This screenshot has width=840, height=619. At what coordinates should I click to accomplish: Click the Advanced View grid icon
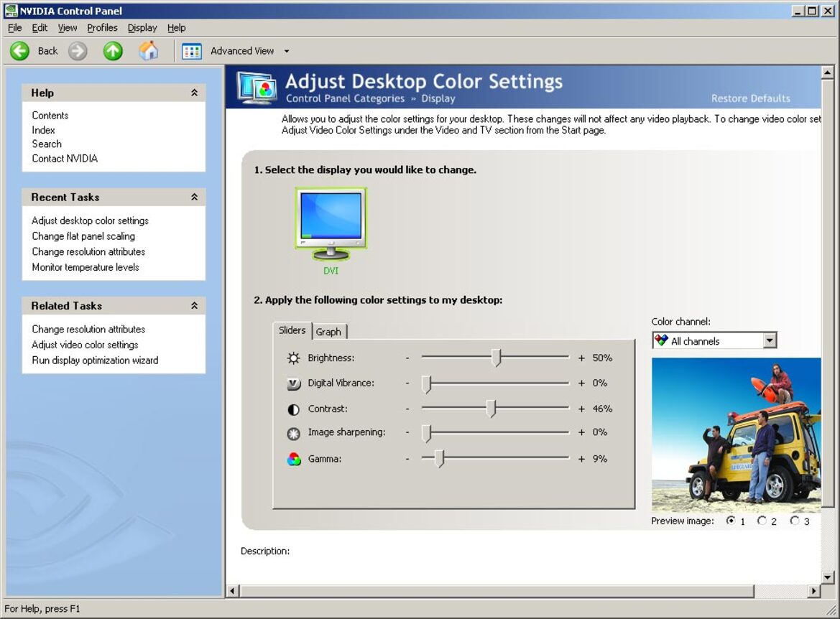click(x=191, y=52)
